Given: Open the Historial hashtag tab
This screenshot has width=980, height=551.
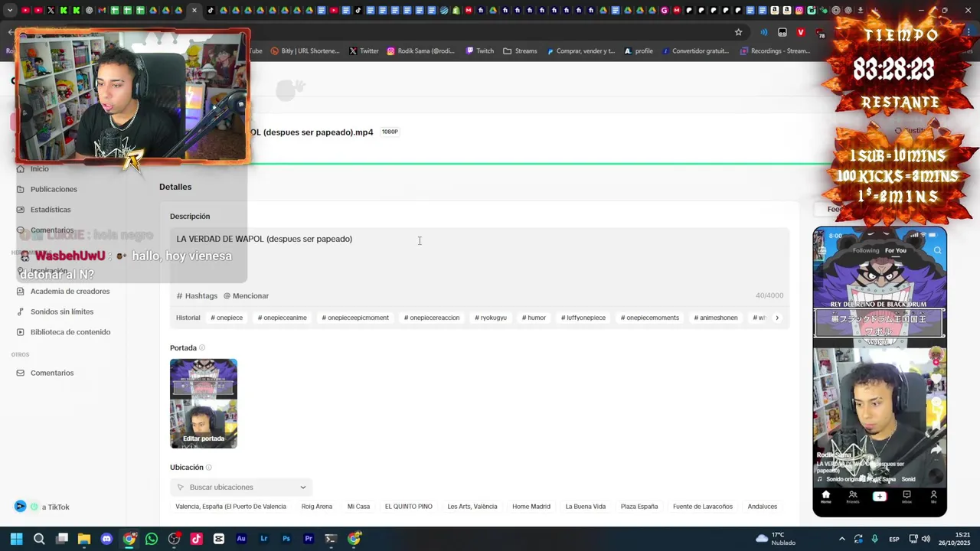Looking at the screenshot, I should (188, 318).
